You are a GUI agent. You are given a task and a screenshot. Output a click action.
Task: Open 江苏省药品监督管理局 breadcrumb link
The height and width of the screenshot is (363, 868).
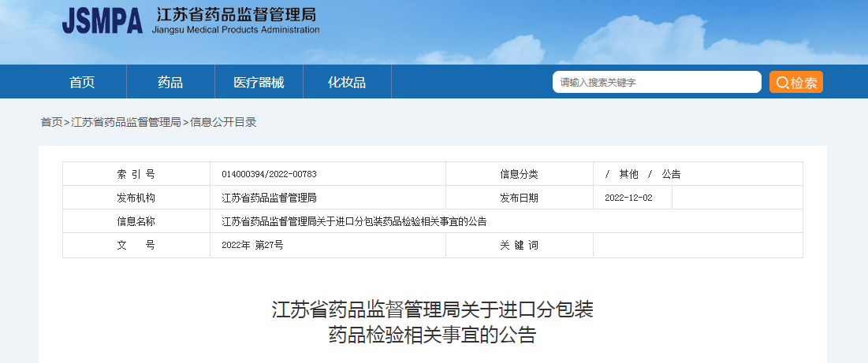[126, 123]
